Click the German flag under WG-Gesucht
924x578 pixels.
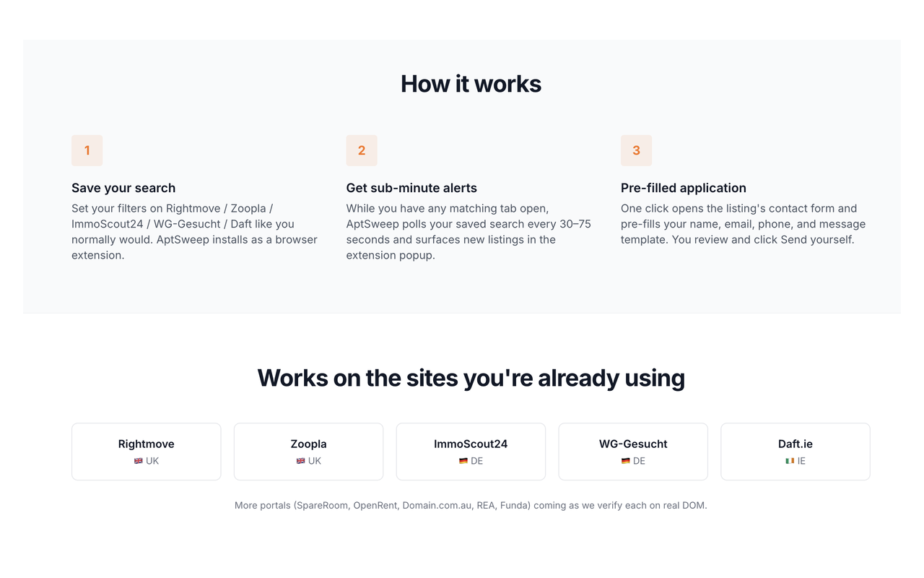click(x=625, y=461)
